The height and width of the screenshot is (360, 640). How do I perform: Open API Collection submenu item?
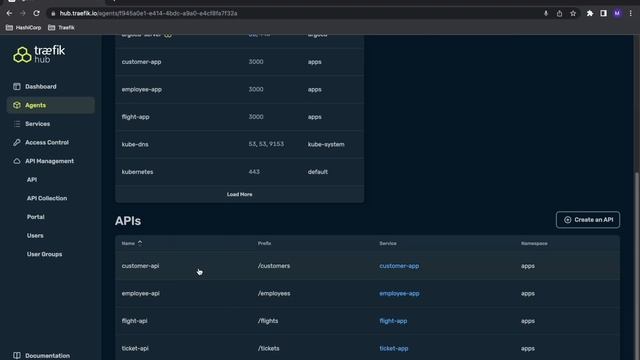(47, 198)
